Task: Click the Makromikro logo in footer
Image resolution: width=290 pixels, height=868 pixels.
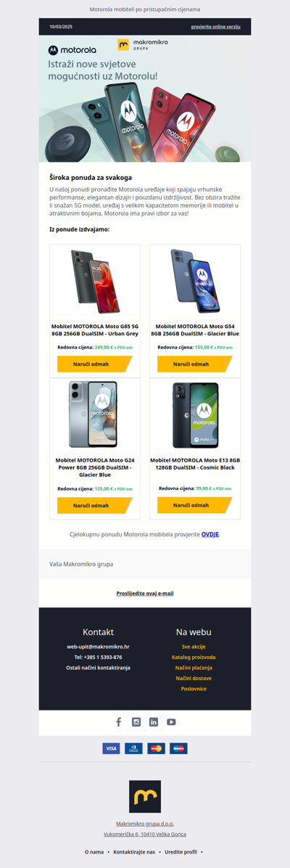Action: [x=145, y=797]
